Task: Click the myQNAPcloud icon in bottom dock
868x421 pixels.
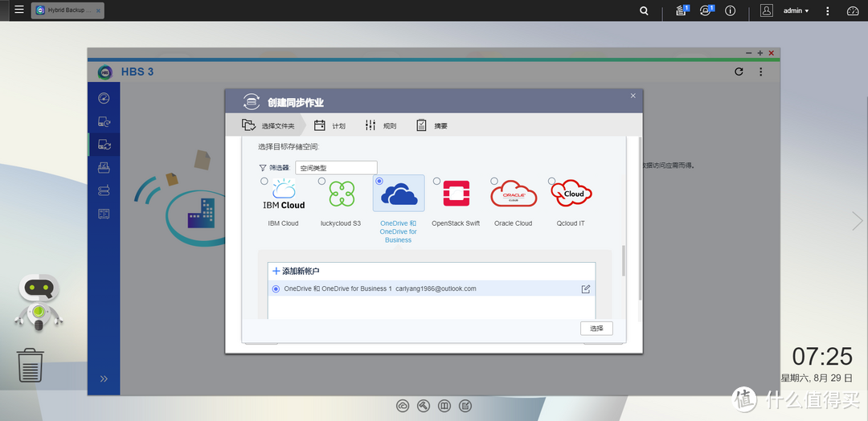Action: (403, 406)
